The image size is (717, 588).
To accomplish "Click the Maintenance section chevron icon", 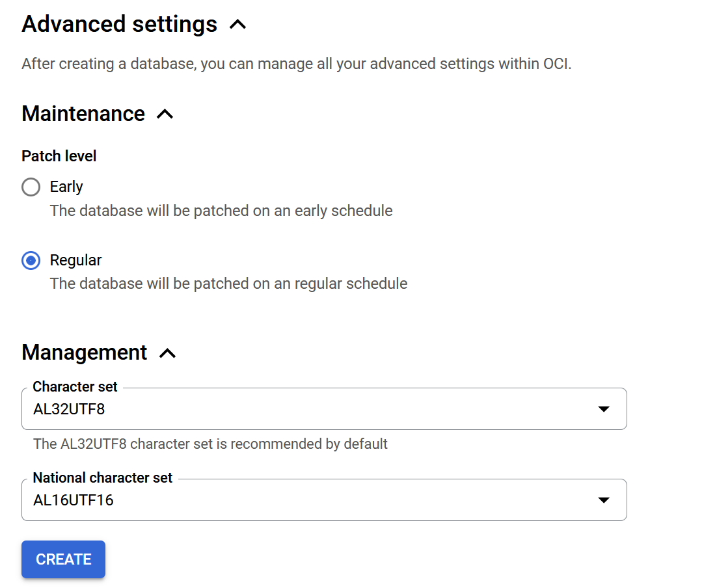I will coord(165,114).
